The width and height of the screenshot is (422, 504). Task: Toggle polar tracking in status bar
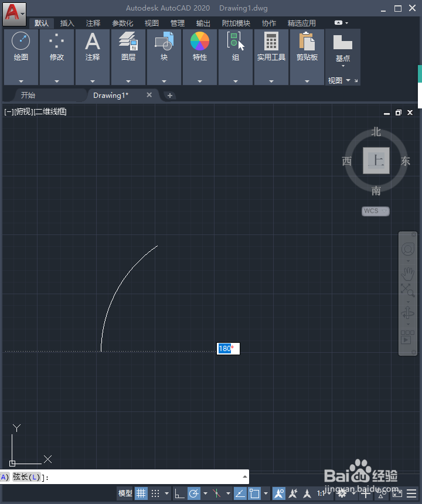point(194,493)
